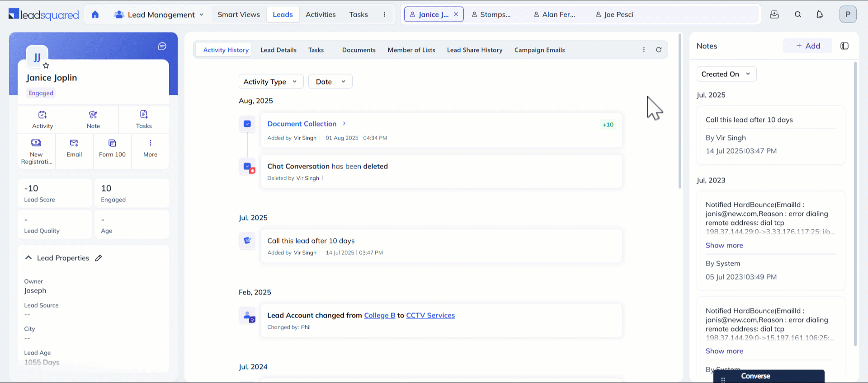Screen dimensions: 868x383
Task: Add a new note via + Add
Action: click(x=807, y=46)
